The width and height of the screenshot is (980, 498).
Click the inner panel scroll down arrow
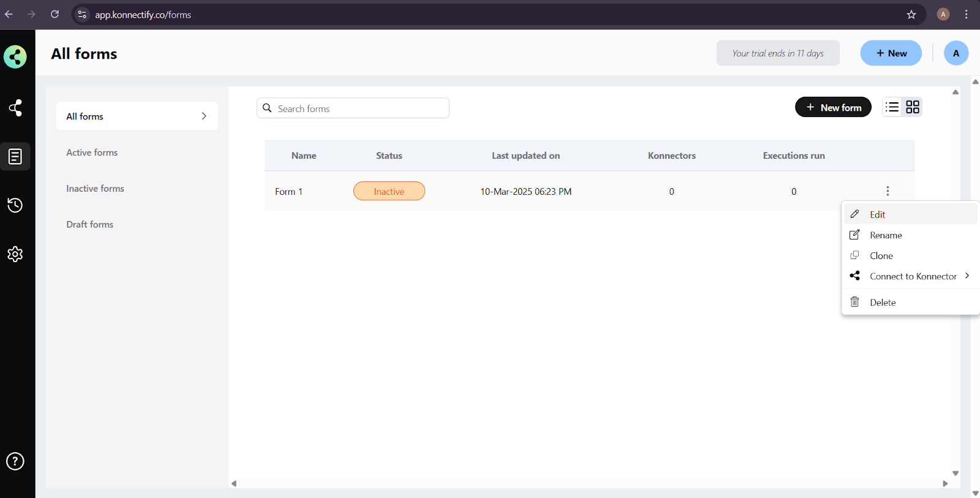[x=956, y=473]
